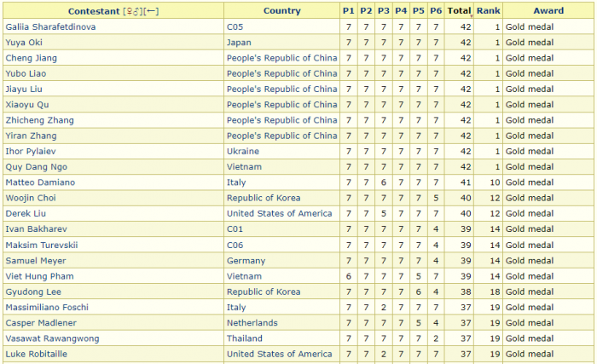This screenshot has width=597, height=364.
Task: Sort by P3 problem score
Action: pos(383,11)
